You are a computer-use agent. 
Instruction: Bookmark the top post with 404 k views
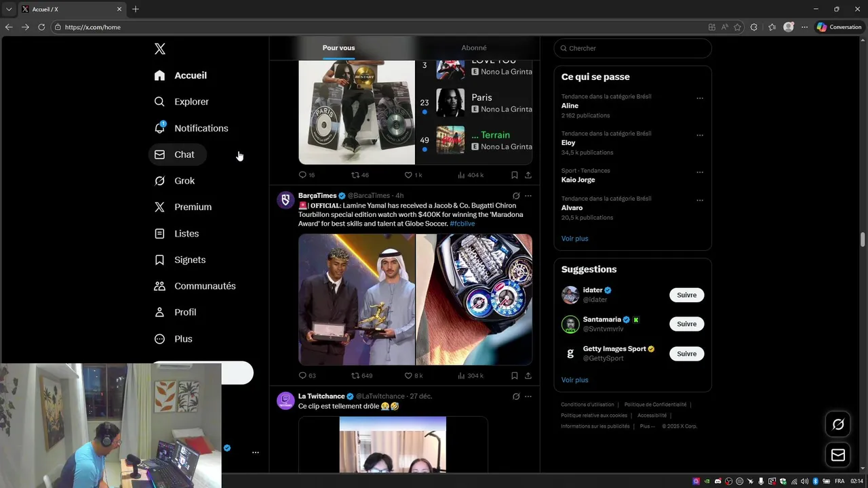(x=515, y=175)
